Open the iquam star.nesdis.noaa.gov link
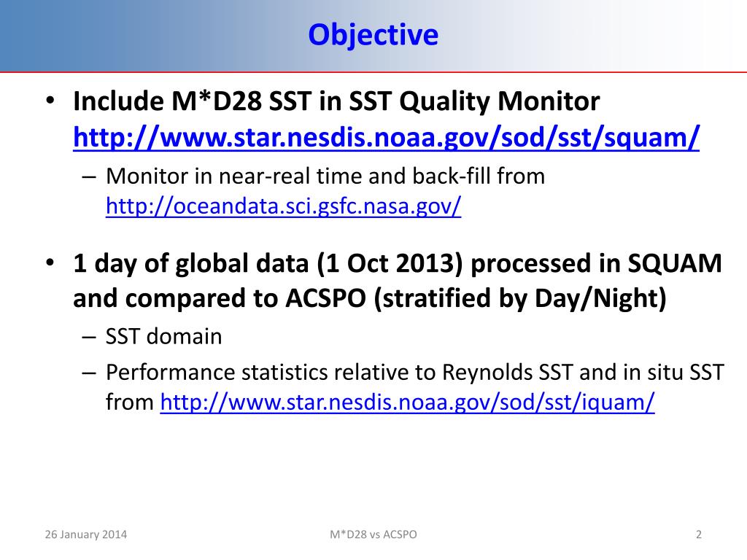Viewport: 747px width, 560px height. (407, 402)
